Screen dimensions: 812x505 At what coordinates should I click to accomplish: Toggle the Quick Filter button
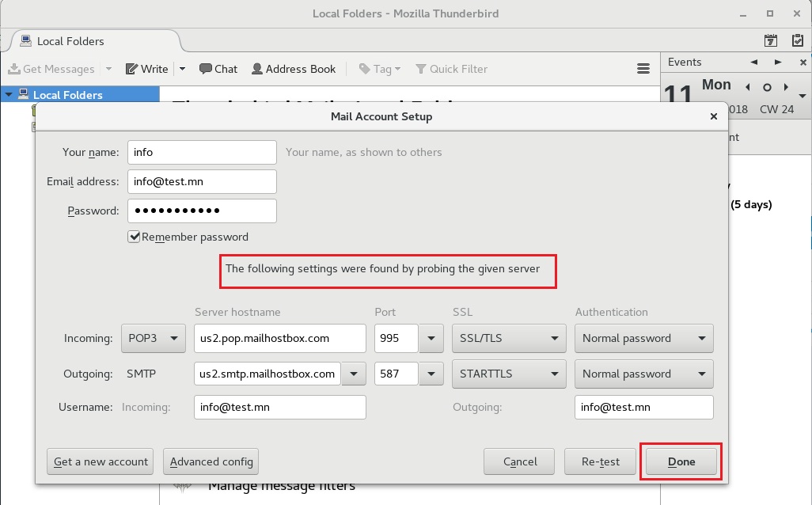point(452,69)
